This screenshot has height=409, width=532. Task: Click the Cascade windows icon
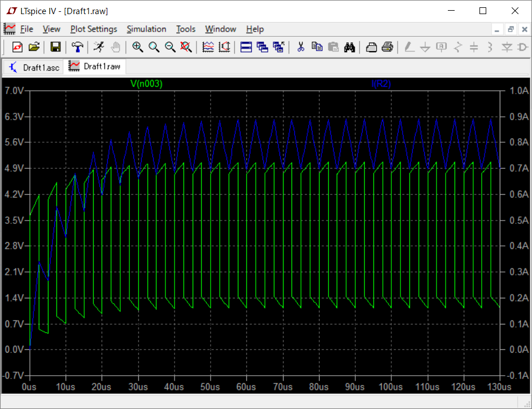[278, 47]
